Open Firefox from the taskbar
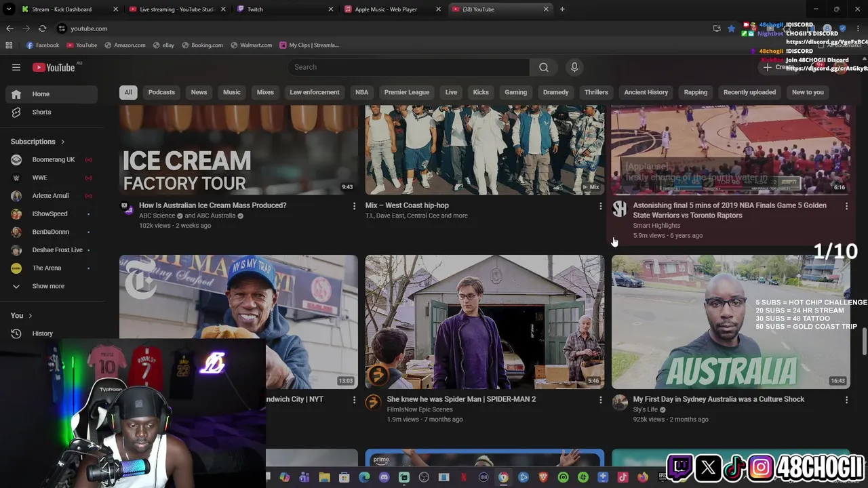 pyautogui.click(x=643, y=478)
